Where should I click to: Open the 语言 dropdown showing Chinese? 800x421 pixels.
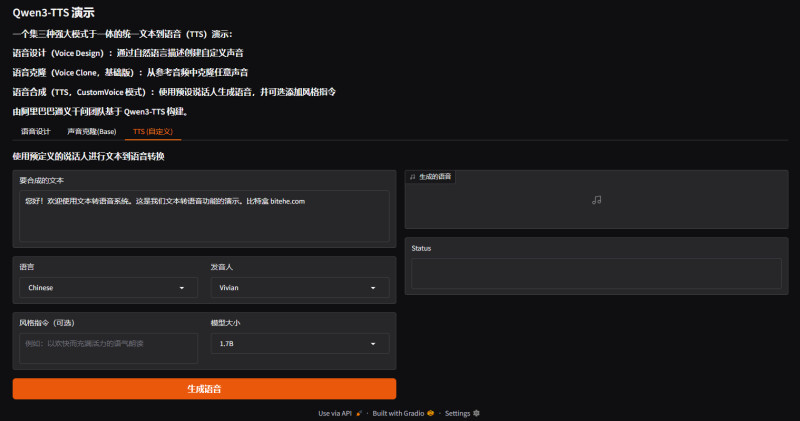[x=108, y=288]
